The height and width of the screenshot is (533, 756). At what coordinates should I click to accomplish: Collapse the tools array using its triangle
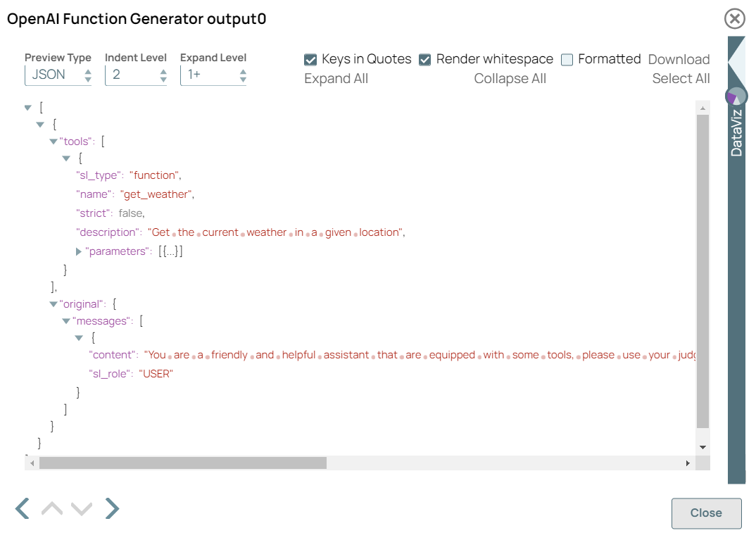tap(53, 141)
